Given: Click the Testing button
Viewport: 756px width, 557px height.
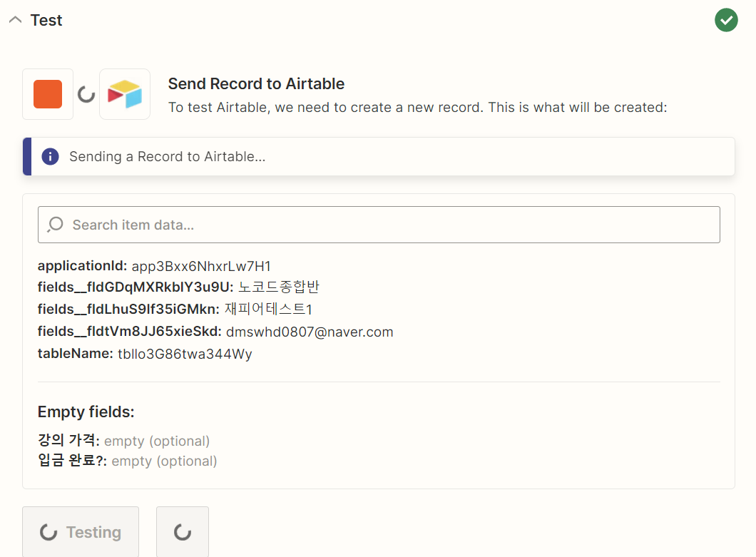Looking at the screenshot, I should coord(81,532).
